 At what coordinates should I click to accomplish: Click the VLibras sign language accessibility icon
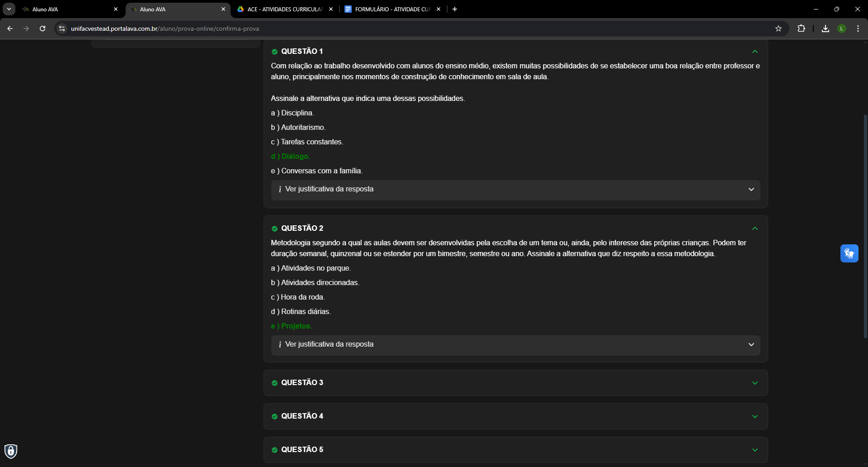849,253
